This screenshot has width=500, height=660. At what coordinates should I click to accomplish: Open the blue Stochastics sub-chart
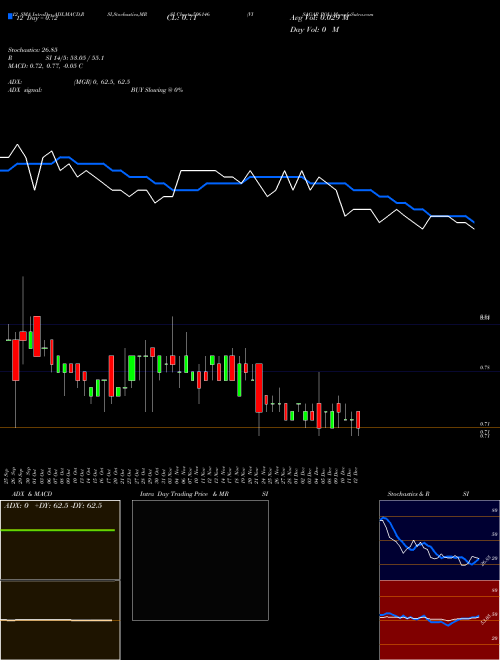[439, 540]
